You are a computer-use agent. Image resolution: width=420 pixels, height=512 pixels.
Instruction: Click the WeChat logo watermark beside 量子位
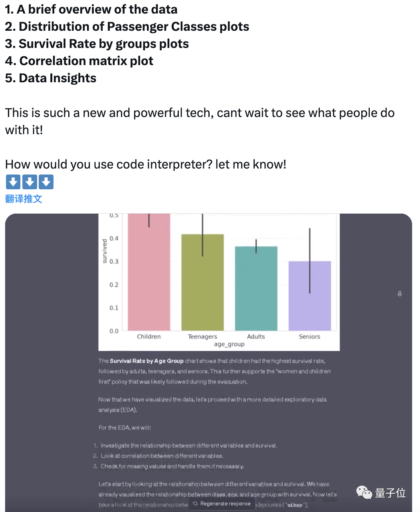[364, 493]
